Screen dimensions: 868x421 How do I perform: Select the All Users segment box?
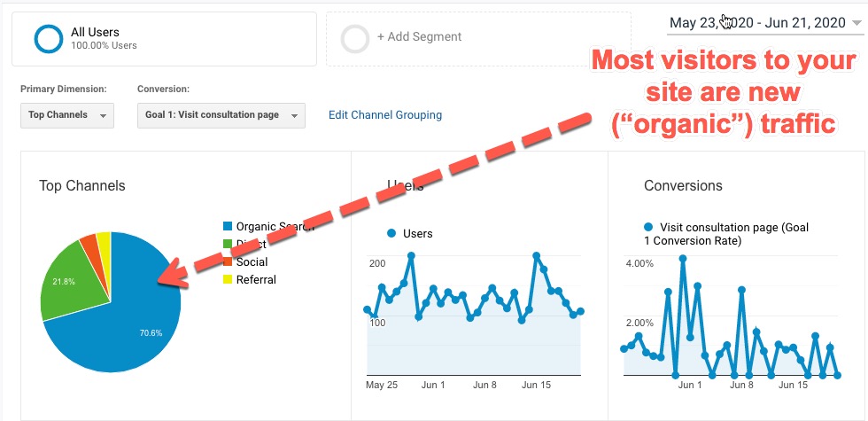tap(164, 39)
